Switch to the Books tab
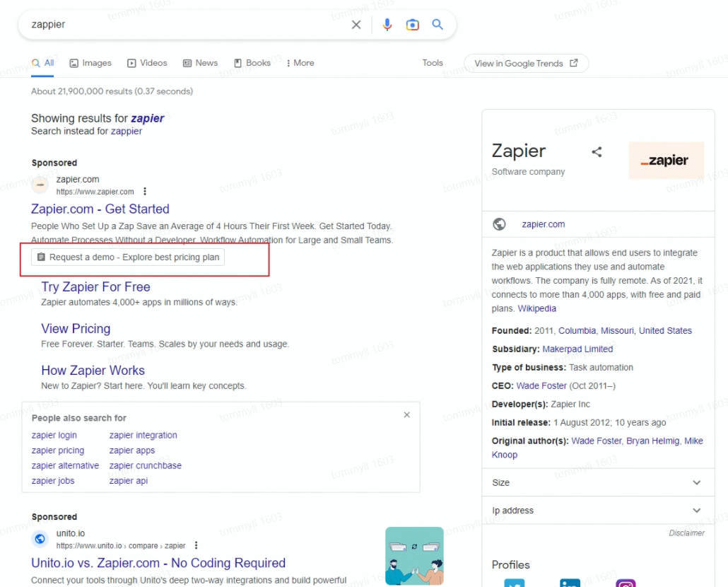The height and width of the screenshot is (587, 728). coord(252,63)
